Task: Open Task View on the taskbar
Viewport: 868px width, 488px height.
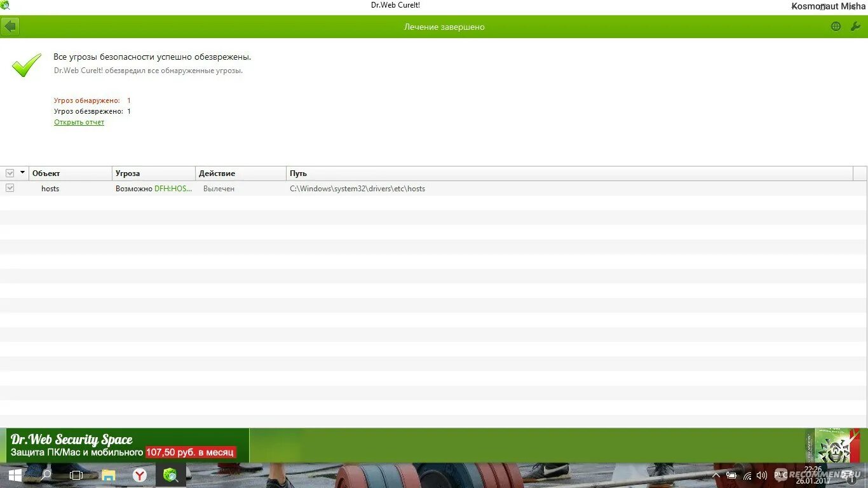Action: [76, 475]
